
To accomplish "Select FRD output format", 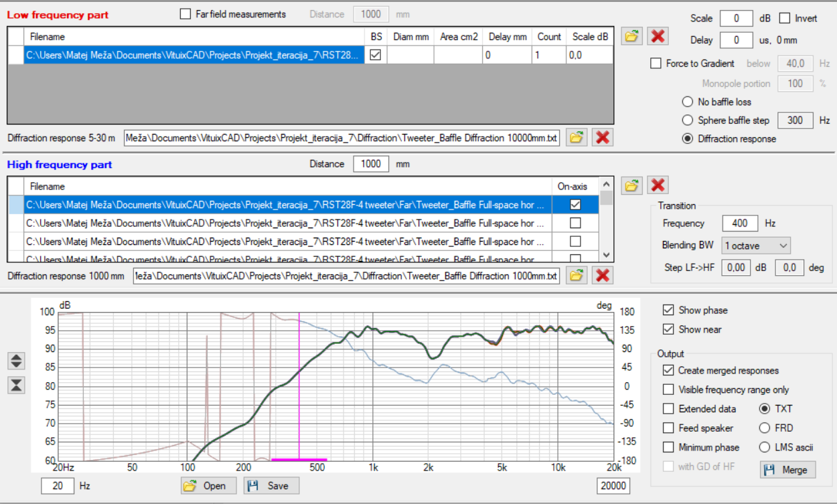I will (x=765, y=428).
